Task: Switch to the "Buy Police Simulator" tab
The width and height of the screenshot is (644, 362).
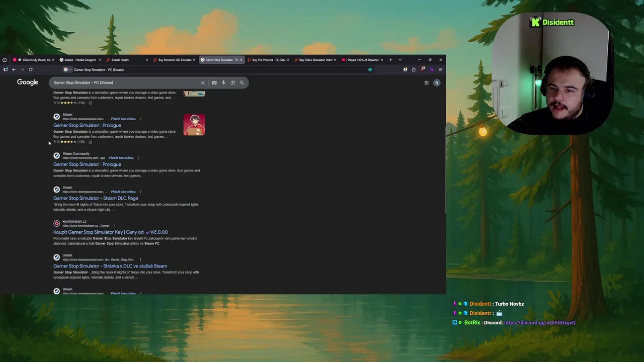Action: pos(314,60)
